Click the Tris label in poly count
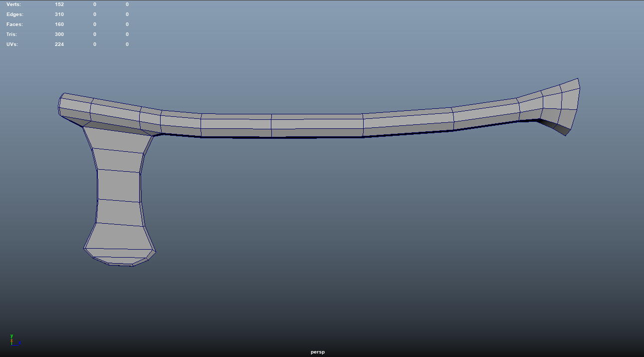 (11, 34)
